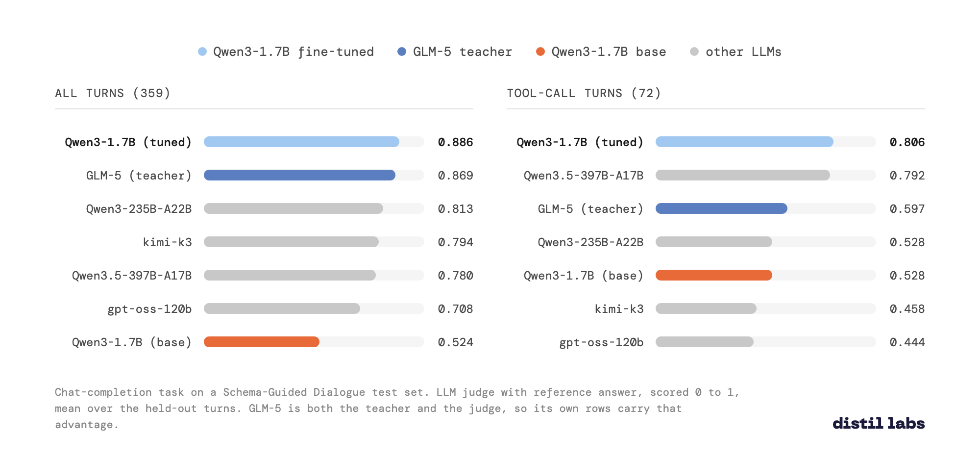Click the score value 0.794

(x=456, y=242)
